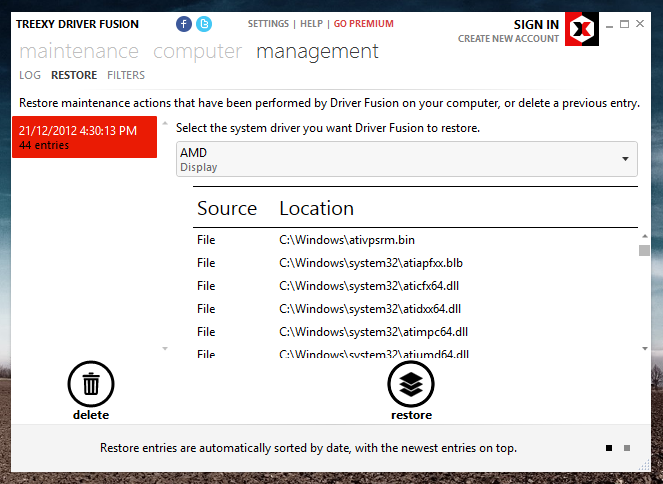
Task: Click the TREEXY DRIVER FUSION title
Action: click(77, 24)
